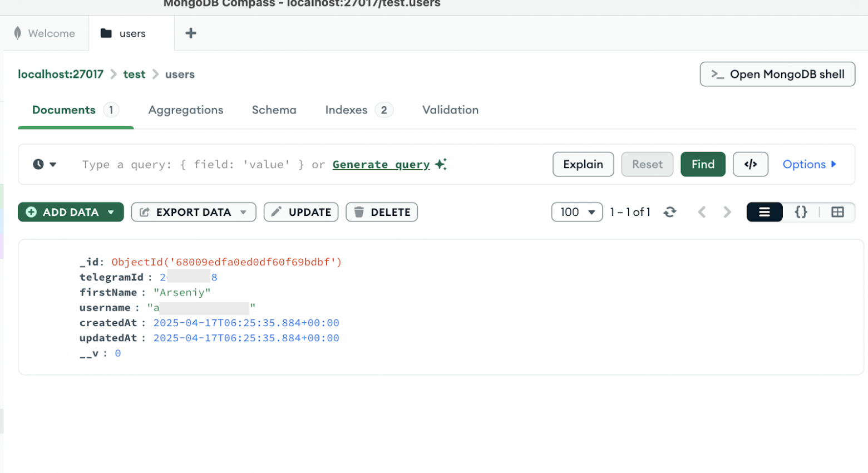868x473 pixels.
Task: Go to next page of documents
Action: click(x=727, y=212)
